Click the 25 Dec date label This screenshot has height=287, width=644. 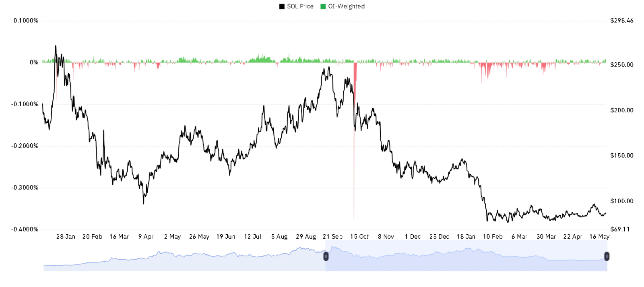pyautogui.click(x=439, y=237)
